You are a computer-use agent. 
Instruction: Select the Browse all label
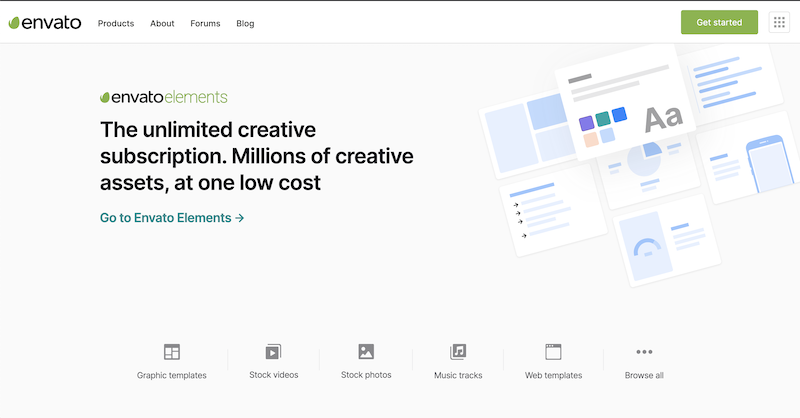[x=644, y=375]
